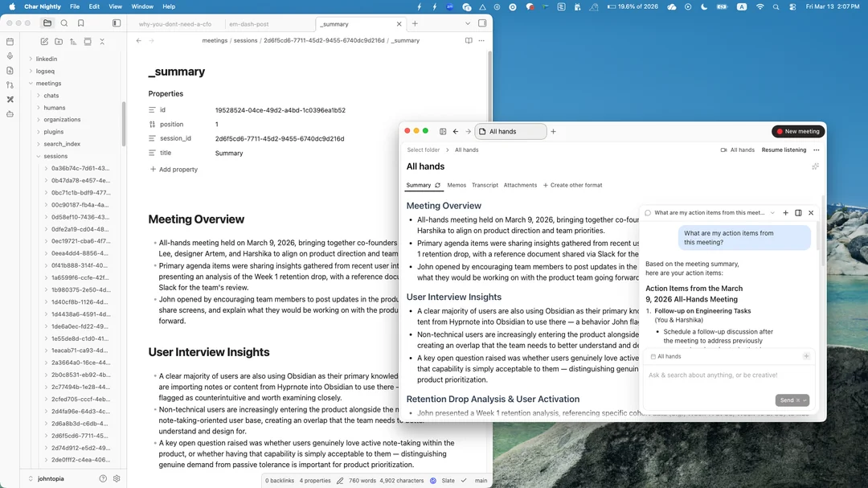Click the chat message input field

(727, 375)
